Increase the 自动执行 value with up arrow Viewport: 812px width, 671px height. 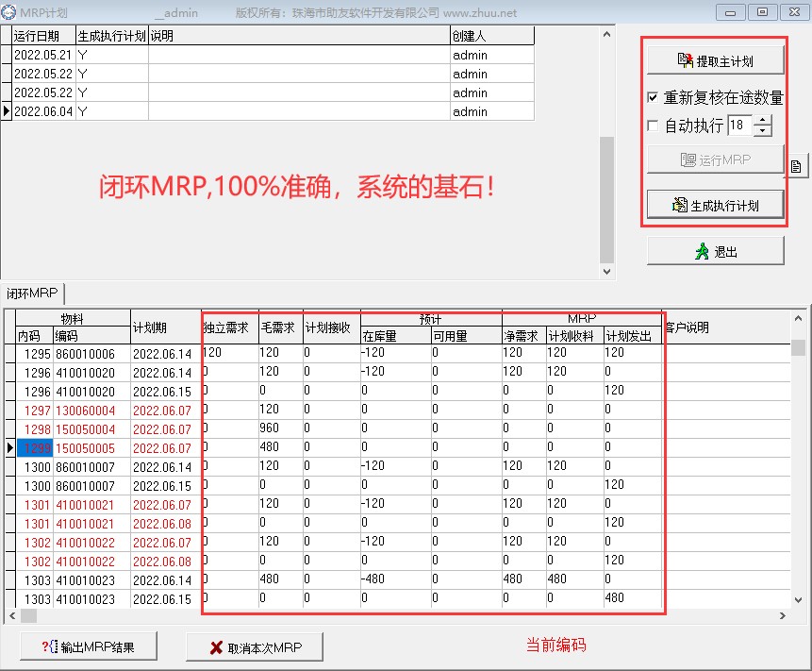pyautogui.click(x=762, y=120)
